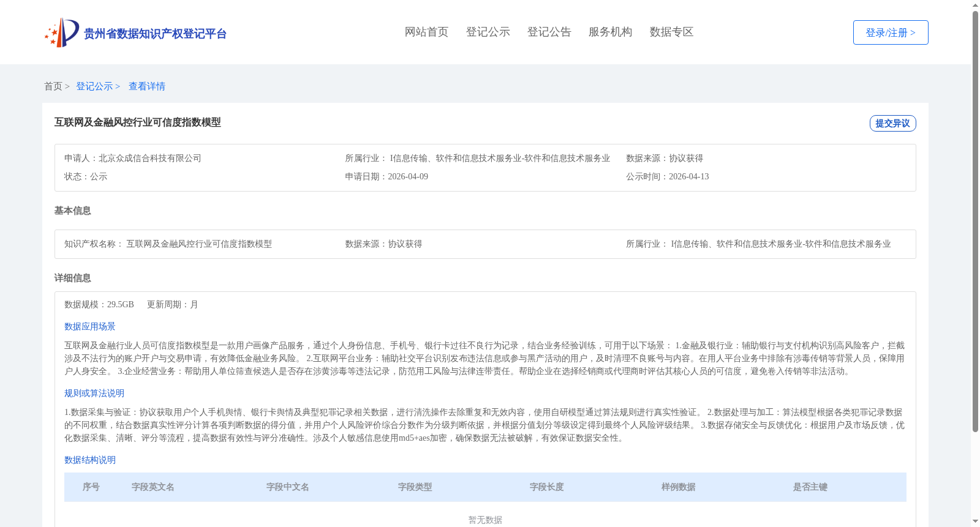This screenshot has width=980, height=527.
Task: Click the platform logo icon
Action: click(62, 32)
